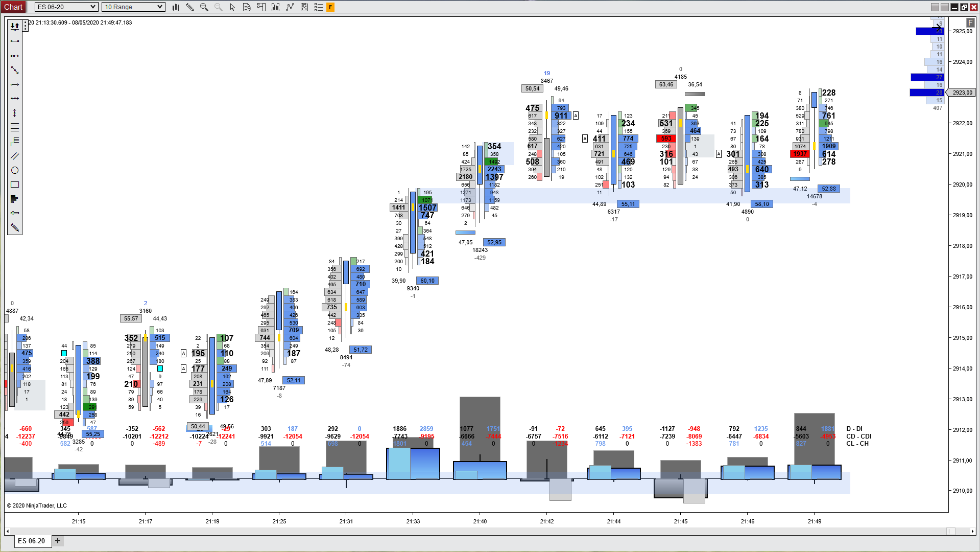
Task: Select the ellipse drawing tool
Action: [15, 170]
